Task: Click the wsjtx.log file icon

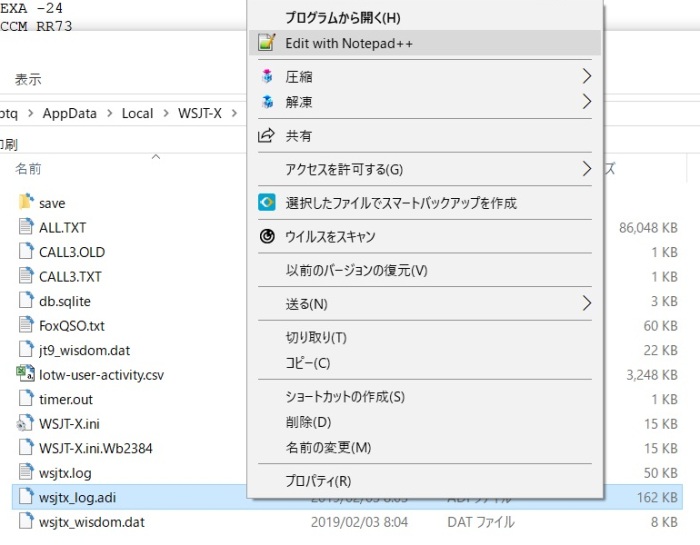Action: click(26, 472)
